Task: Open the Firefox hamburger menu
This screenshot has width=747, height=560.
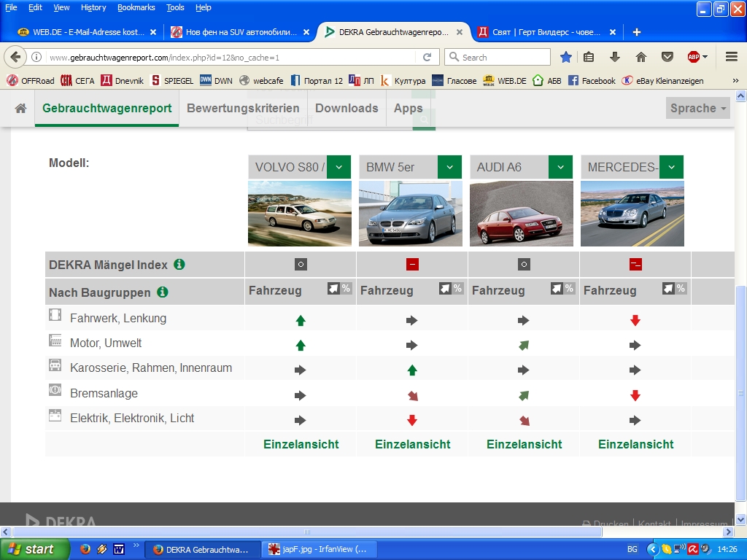Action: [x=732, y=57]
